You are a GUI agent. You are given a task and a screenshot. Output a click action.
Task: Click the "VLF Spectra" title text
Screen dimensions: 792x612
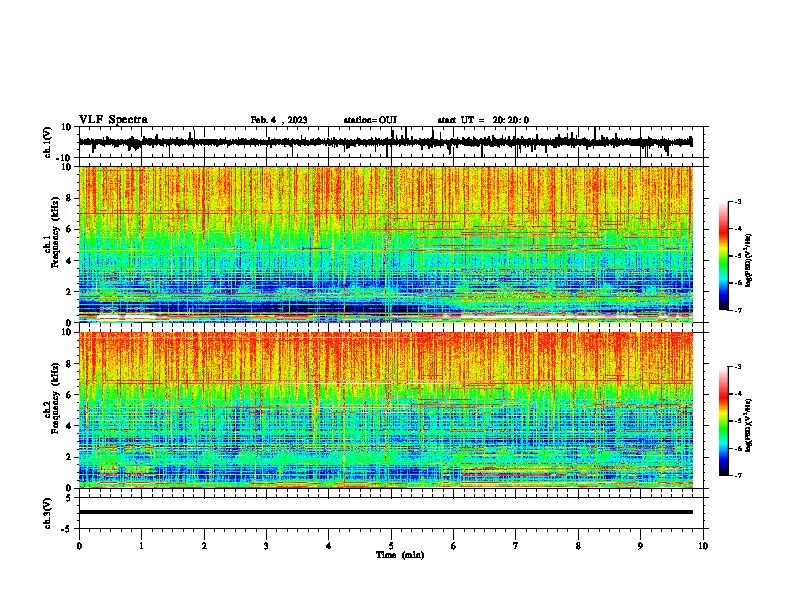(x=113, y=120)
